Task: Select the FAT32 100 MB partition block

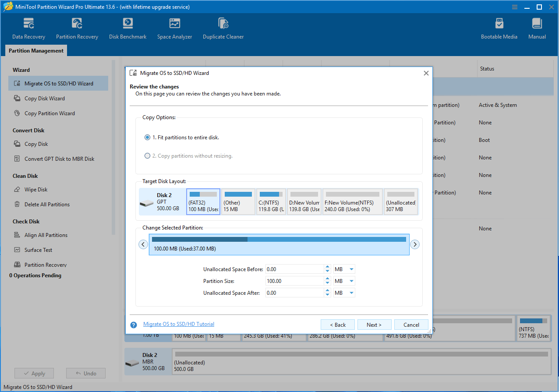Action: click(203, 201)
